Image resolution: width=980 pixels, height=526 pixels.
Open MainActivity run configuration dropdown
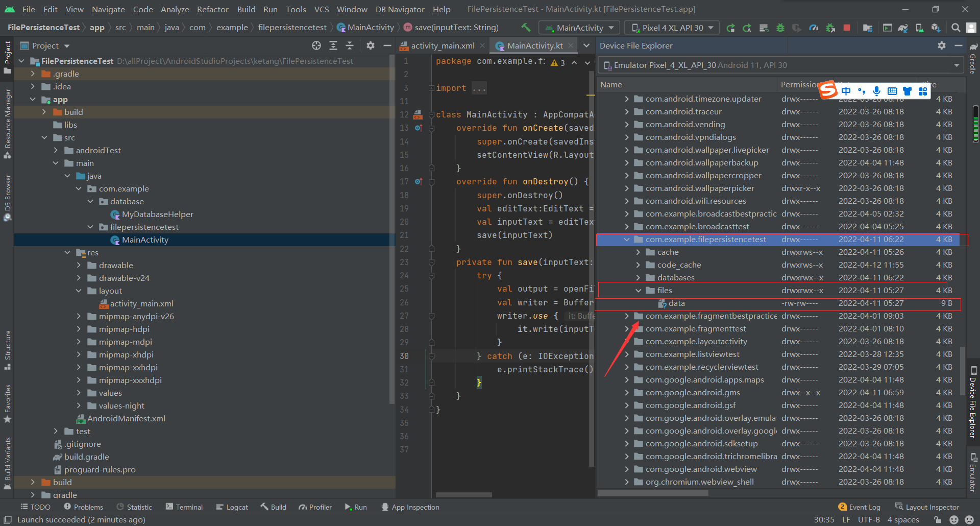(x=580, y=28)
